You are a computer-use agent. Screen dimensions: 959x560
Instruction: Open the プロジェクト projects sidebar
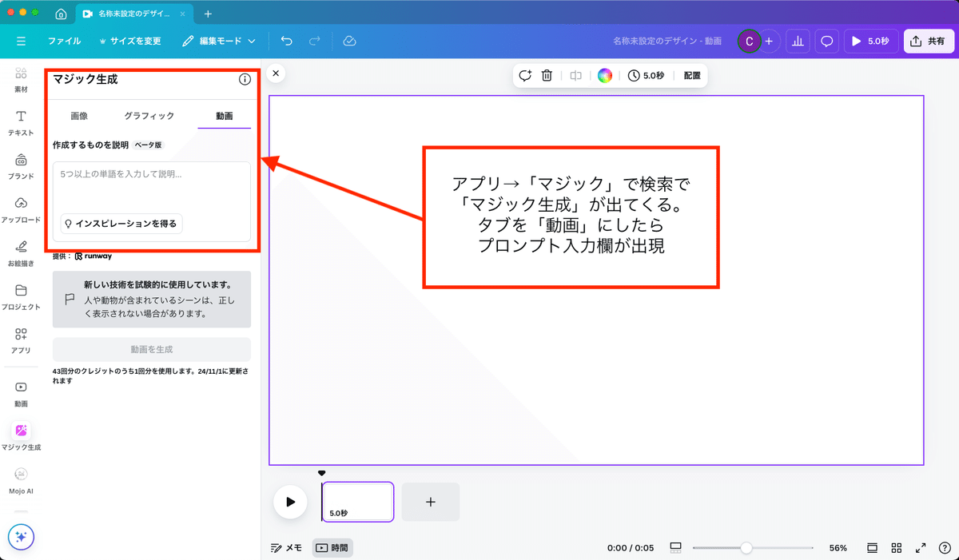(22, 297)
